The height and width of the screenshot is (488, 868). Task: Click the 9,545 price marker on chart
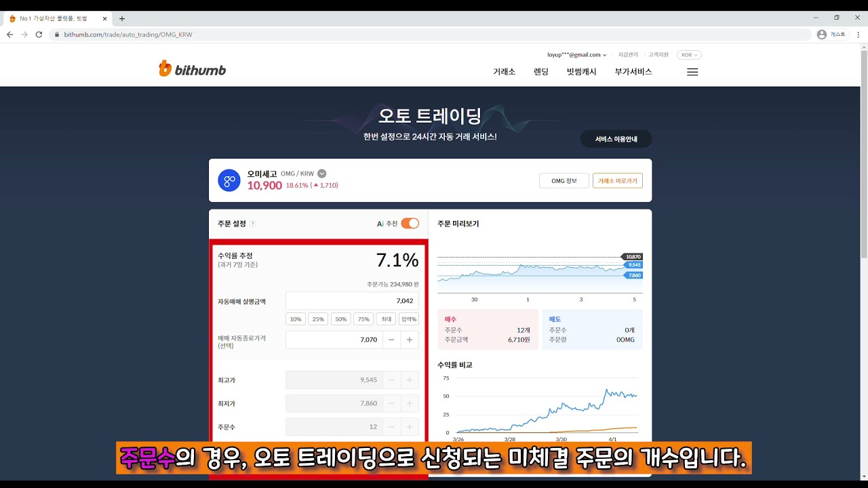click(x=633, y=265)
